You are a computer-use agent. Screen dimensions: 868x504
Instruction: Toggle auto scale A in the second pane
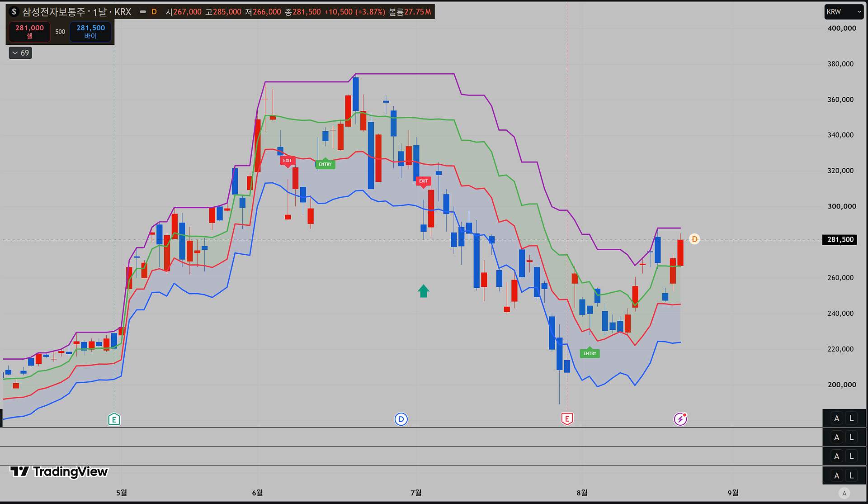point(836,437)
